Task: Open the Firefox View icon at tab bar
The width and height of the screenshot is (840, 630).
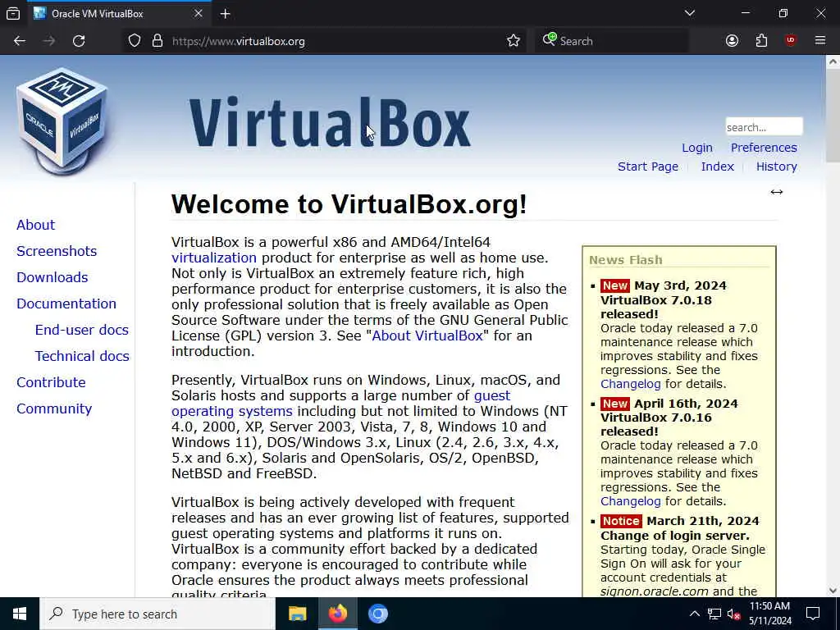Action: pyautogui.click(x=13, y=13)
